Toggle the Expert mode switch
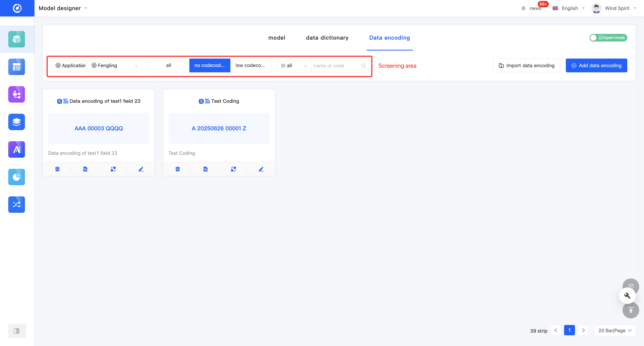 608,38
